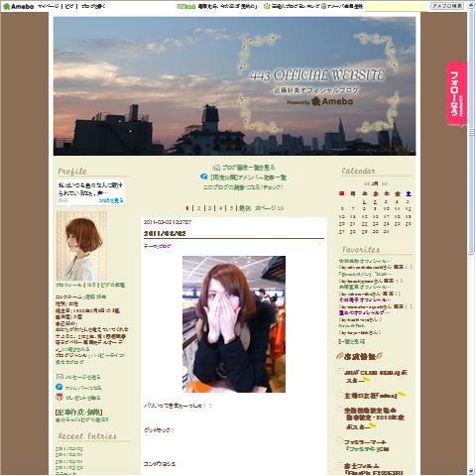Viewport: 476px width, 476px height.
Task: Click the pink フォローなう side button
Action: click(x=456, y=93)
